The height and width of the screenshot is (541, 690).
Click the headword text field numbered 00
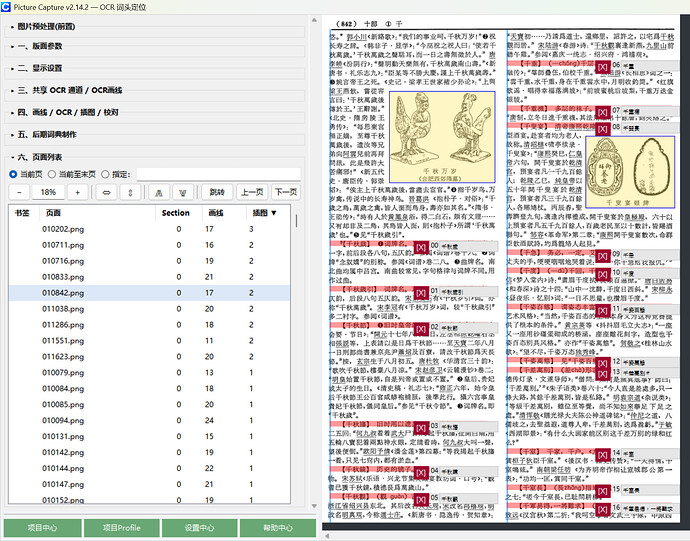[x=469, y=247]
